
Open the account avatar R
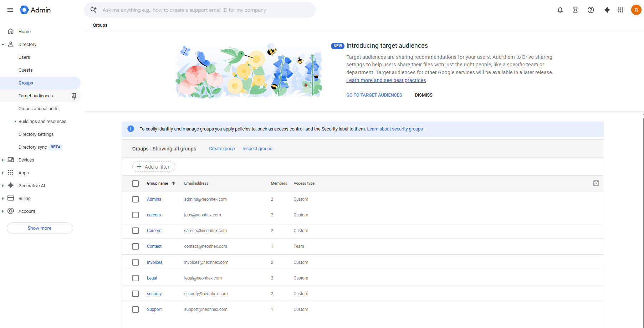coord(636,10)
